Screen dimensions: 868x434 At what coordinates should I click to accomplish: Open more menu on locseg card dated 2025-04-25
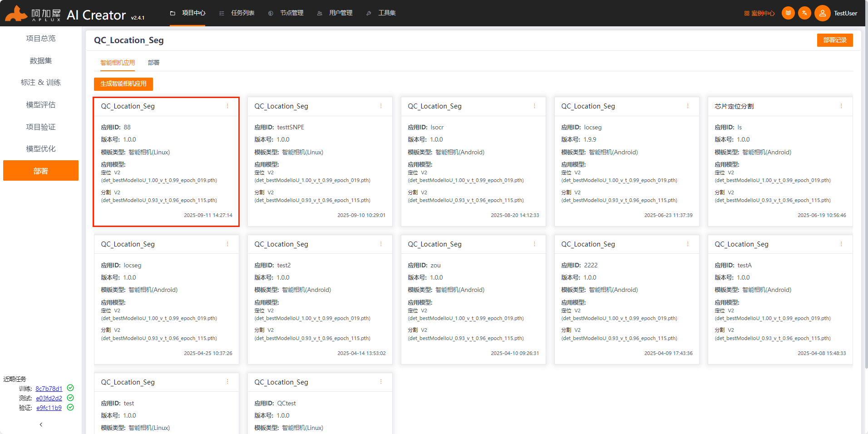coord(227,244)
